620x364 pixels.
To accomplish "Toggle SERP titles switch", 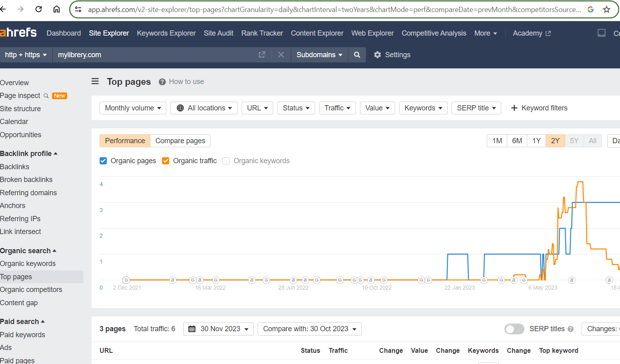I will click(514, 329).
